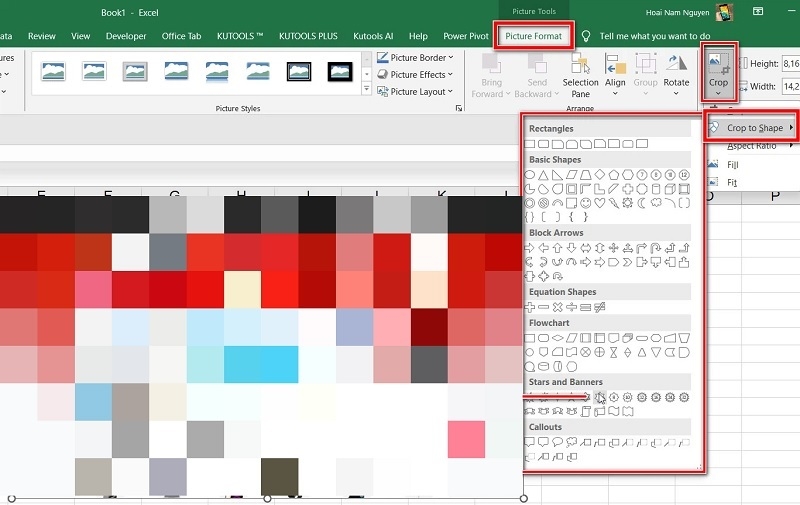
Task: Click the Plus sign equation shape
Action: coord(530,307)
